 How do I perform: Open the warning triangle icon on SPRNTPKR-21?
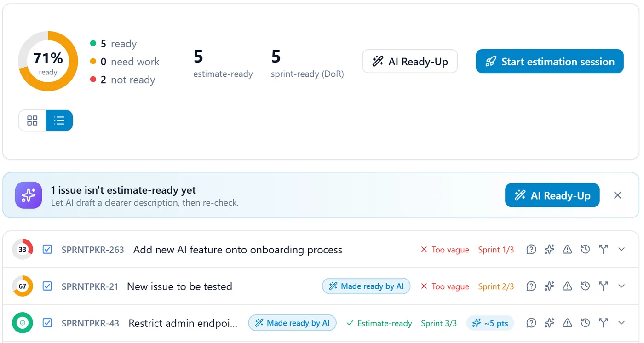pyautogui.click(x=567, y=286)
